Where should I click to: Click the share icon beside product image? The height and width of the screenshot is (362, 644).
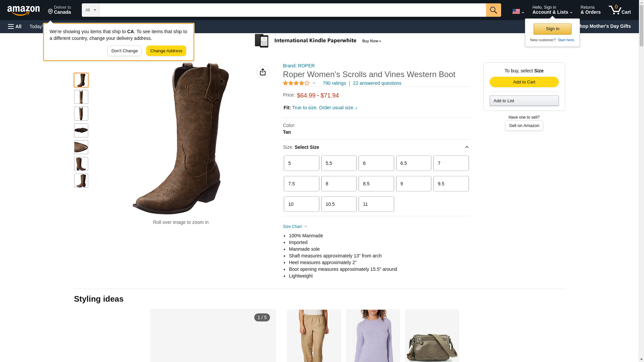coord(263,72)
